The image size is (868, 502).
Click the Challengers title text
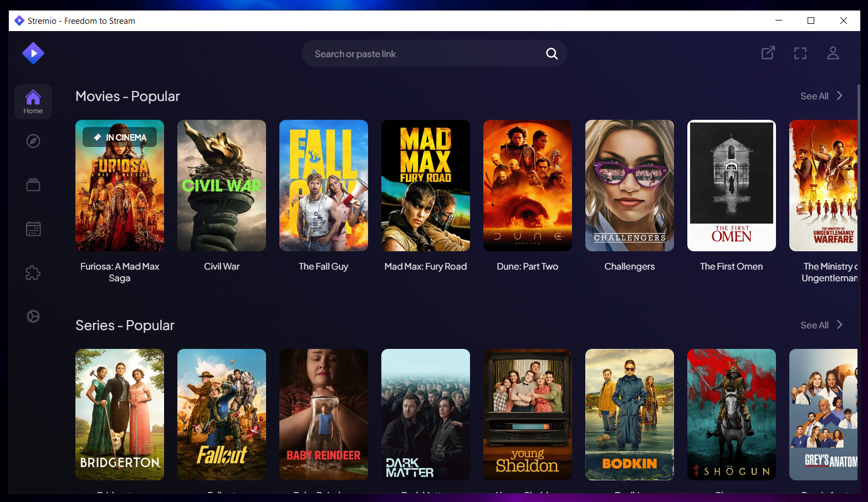pyautogui.click(x=630, y=266)
